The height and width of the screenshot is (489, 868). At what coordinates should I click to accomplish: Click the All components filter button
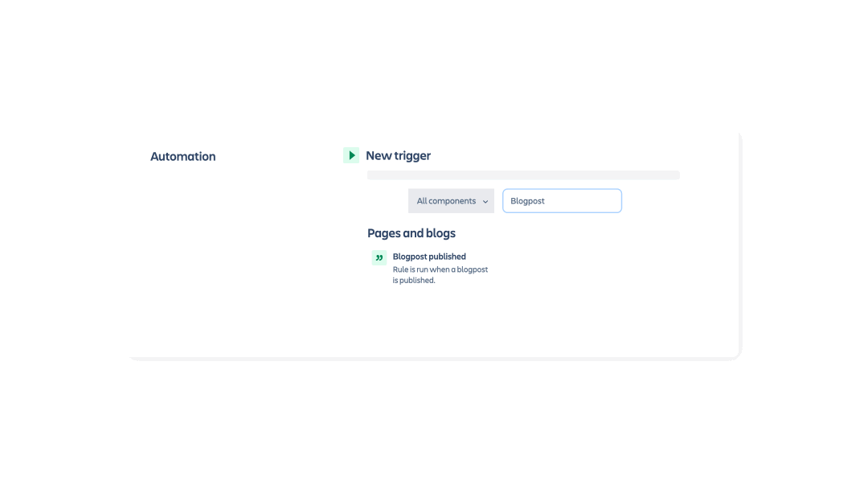tap(451, 200)
